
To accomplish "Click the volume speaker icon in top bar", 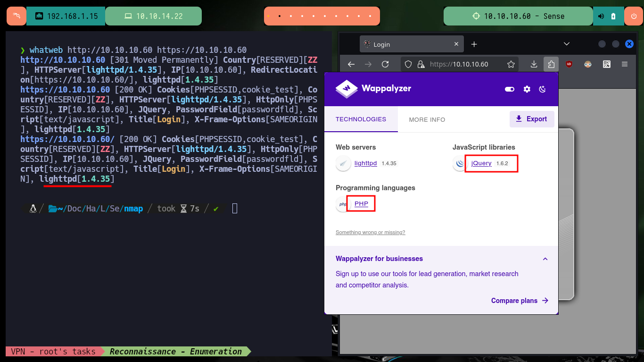I will pyautogui.click(x=601, y=16).
